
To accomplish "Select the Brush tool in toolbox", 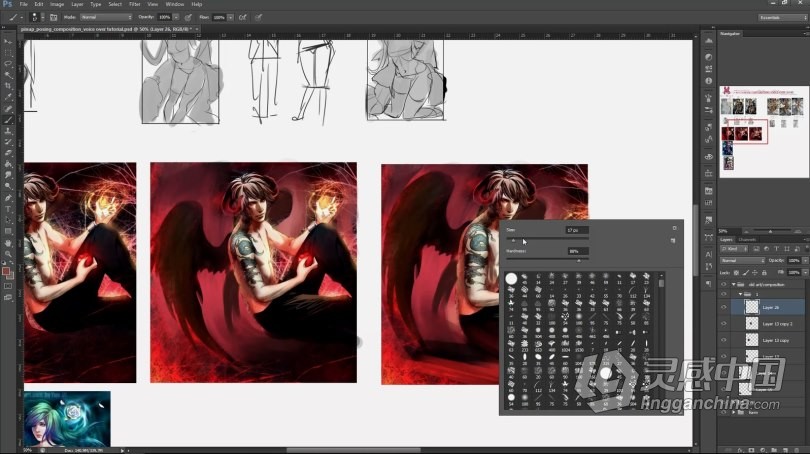I will coord(8,120).
